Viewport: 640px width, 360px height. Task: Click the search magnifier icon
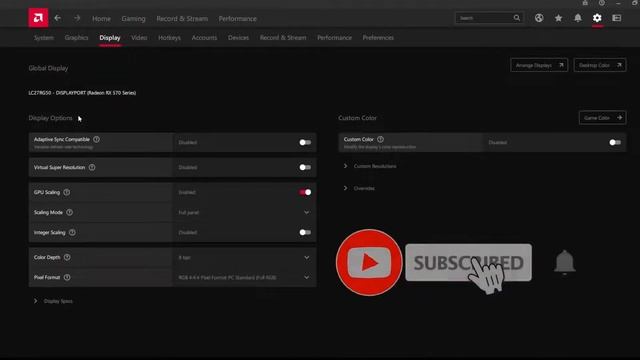517,18
